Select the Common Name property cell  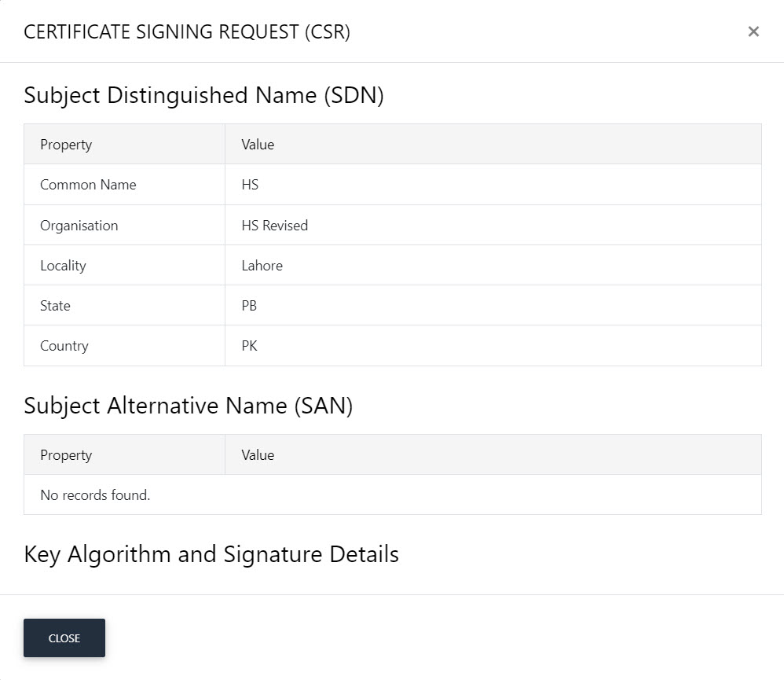pos(124,185)
